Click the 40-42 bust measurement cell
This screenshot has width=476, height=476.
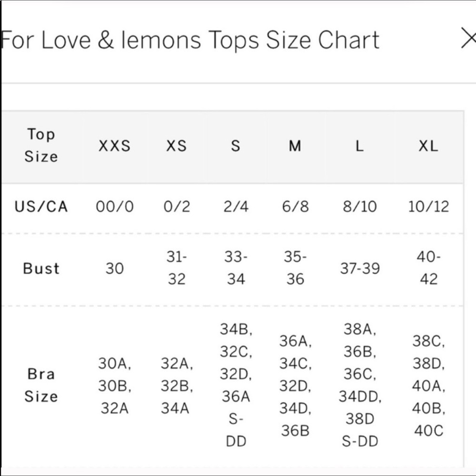click(x=428, y=268)
